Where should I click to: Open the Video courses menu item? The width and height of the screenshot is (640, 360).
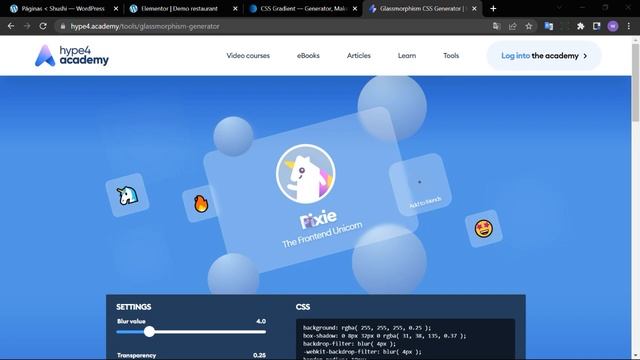pos(248,56)
